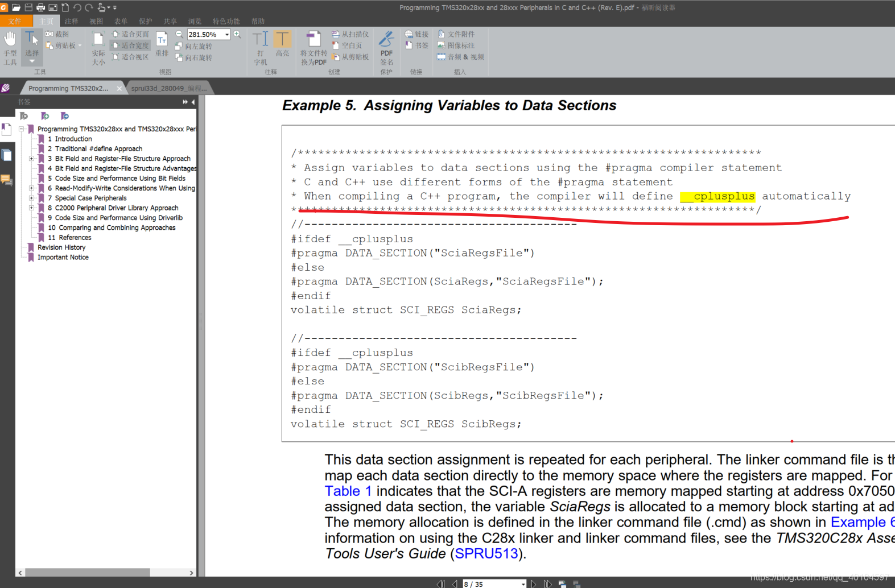Insert a File Attachment (文件附件)
895x588 pixels.
point(456,34)
